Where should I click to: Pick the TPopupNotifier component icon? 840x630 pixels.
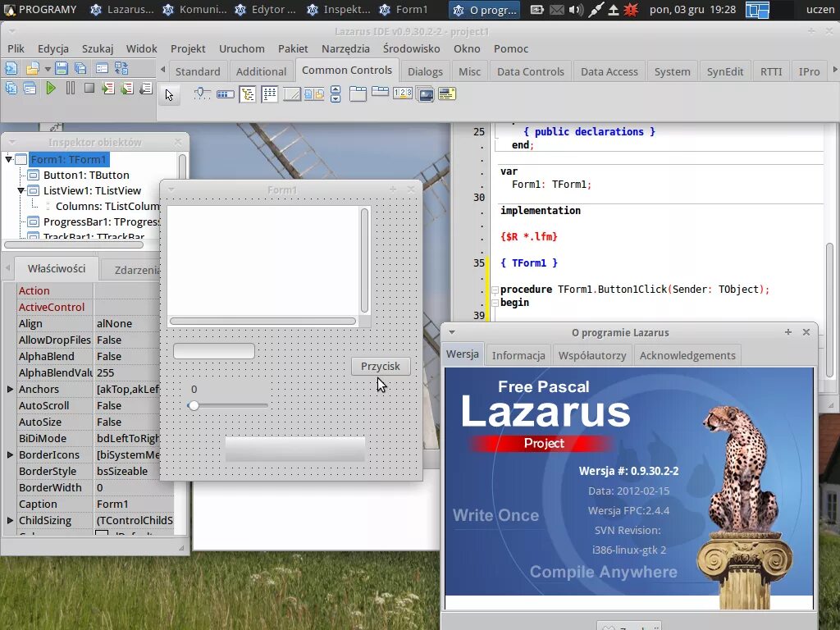447,94
